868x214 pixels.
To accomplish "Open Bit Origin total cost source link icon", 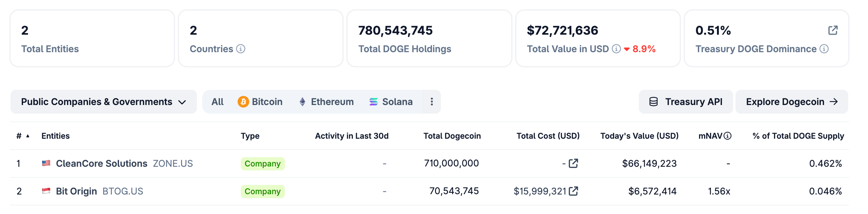I will (573, 191).
